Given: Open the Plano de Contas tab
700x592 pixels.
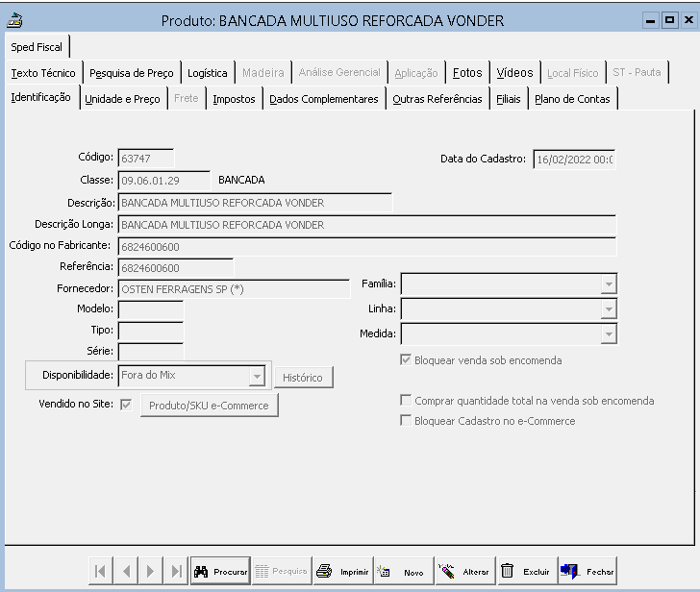Looking at the screenshot, I should point(572,99).
